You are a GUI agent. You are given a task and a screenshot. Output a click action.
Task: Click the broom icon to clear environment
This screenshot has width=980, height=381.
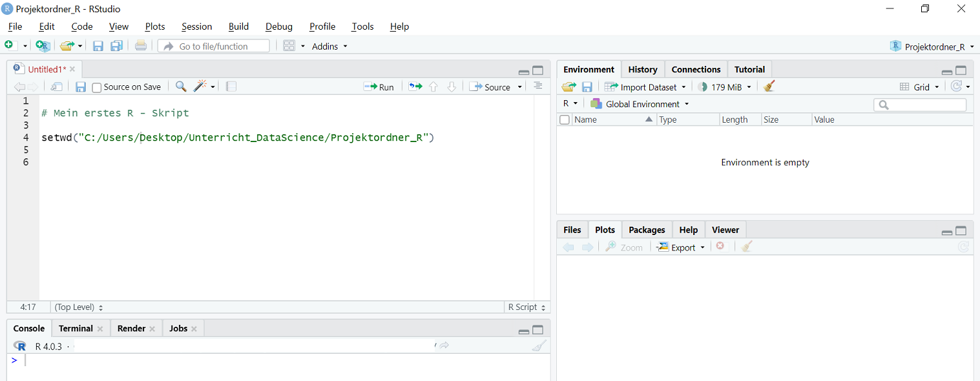point(769,87)
